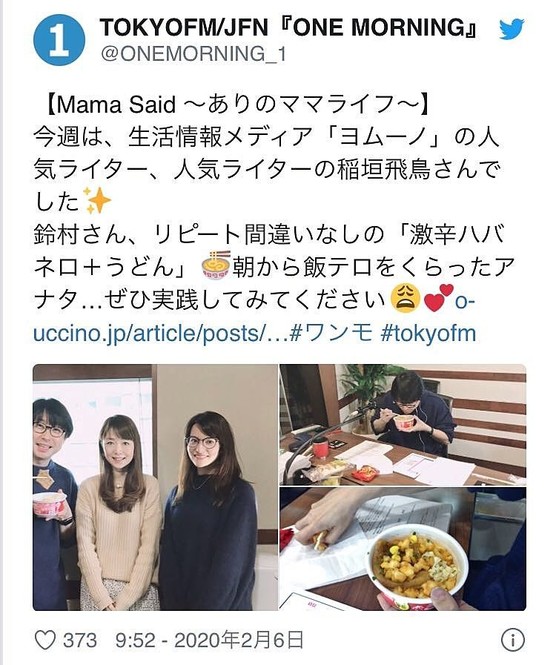The image size is (556, 665).
Task: Click the weary face emoji
Action: click(x=405, y=298)
